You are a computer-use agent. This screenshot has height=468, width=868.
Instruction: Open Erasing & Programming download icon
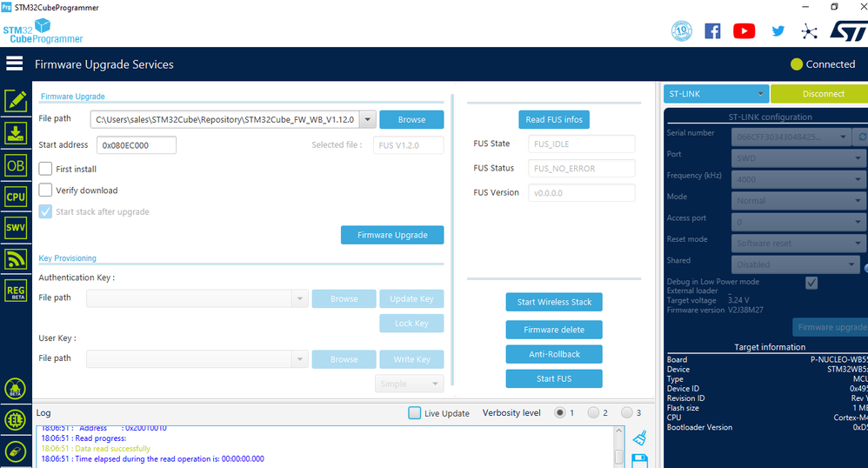pyautogui.click(x=16, y=133)
